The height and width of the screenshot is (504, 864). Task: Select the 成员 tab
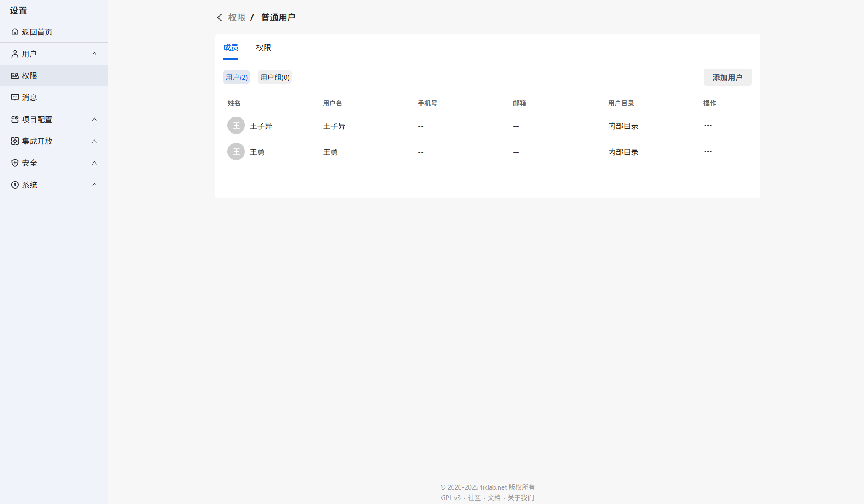[x=231, y=48]
